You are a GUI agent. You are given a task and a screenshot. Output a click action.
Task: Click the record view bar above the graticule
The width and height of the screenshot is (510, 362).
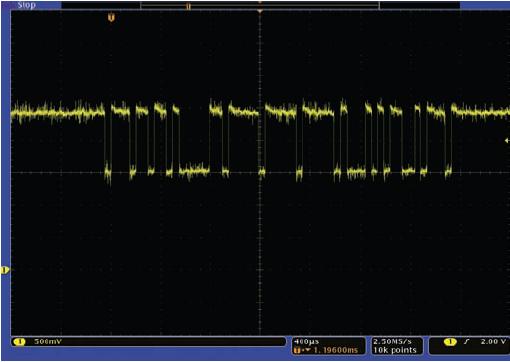tap(260, 5)
